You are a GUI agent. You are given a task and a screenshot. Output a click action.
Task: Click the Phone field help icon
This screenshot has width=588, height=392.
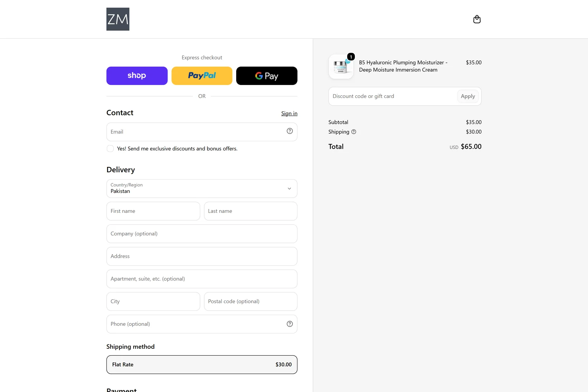(x=290, y=324)
